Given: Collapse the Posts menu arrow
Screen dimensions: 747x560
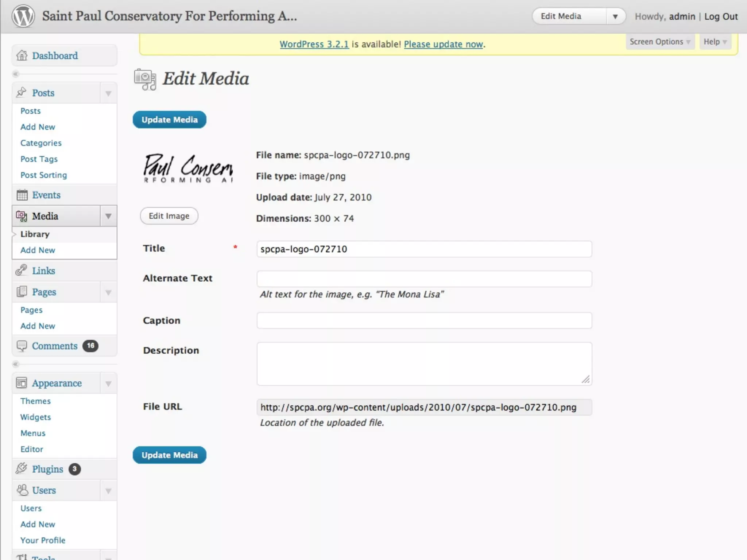Looking at the screenshot, I should click(x=108, y=93).
